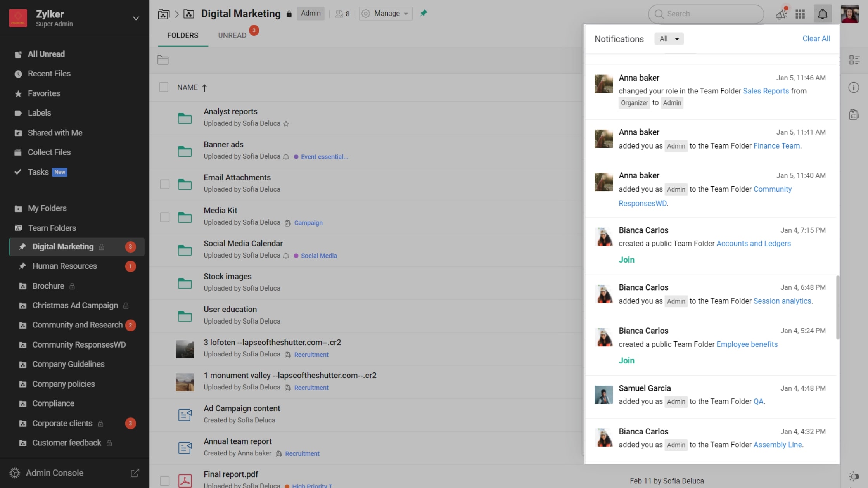
Task: Go to Favorites in sidebar
Action: click(44, 93)
